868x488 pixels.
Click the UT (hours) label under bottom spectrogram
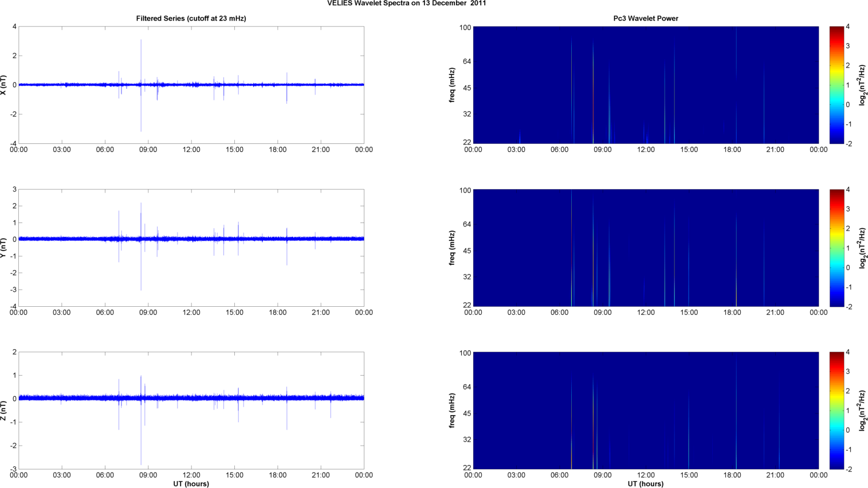click(x=646, y=484)
